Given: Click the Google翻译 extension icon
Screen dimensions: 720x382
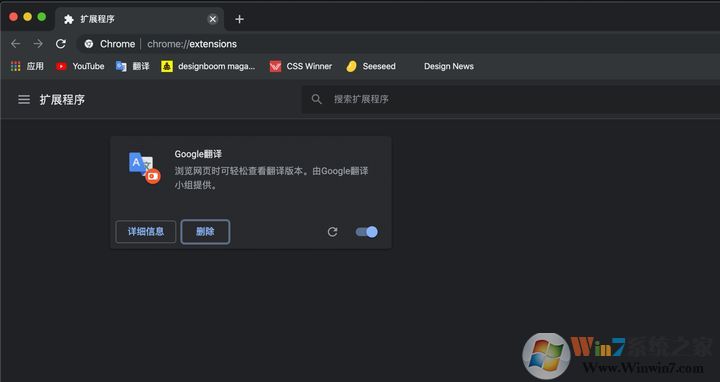Looking at the screenshot, I should [x=144, y=168].
